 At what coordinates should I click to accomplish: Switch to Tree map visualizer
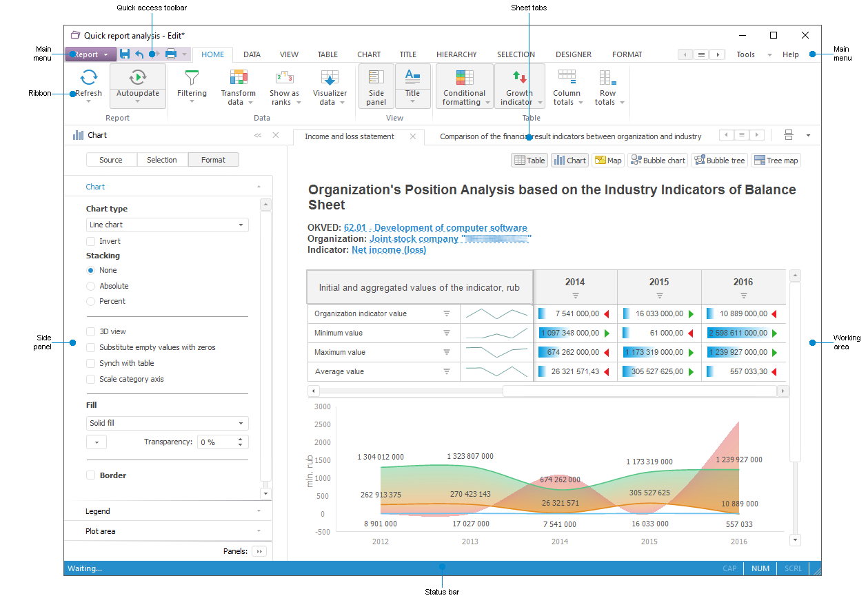776,161
